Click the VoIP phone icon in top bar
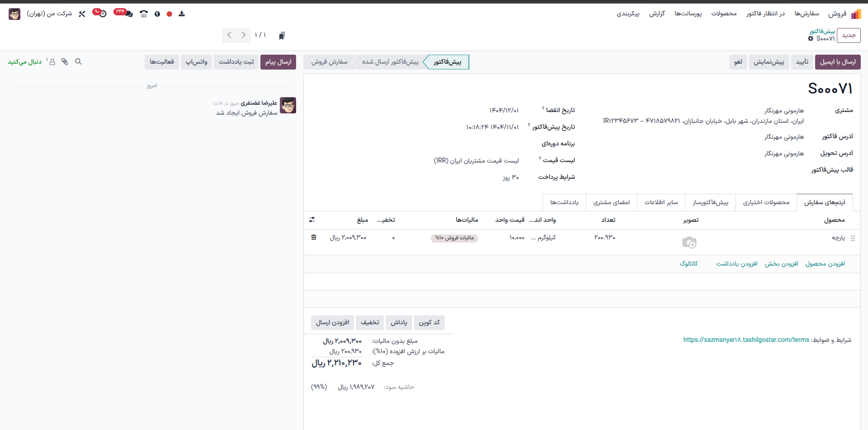 [144, 14]
